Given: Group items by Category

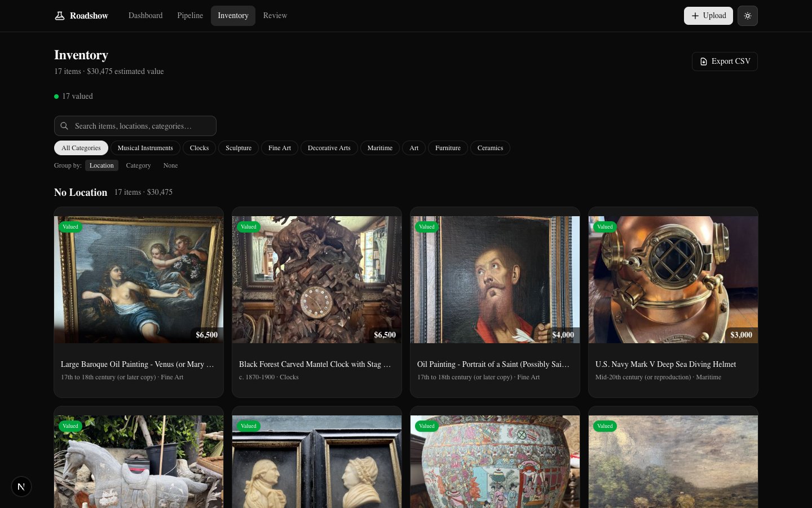Looking at the screenshot, I should click(138, 165).
